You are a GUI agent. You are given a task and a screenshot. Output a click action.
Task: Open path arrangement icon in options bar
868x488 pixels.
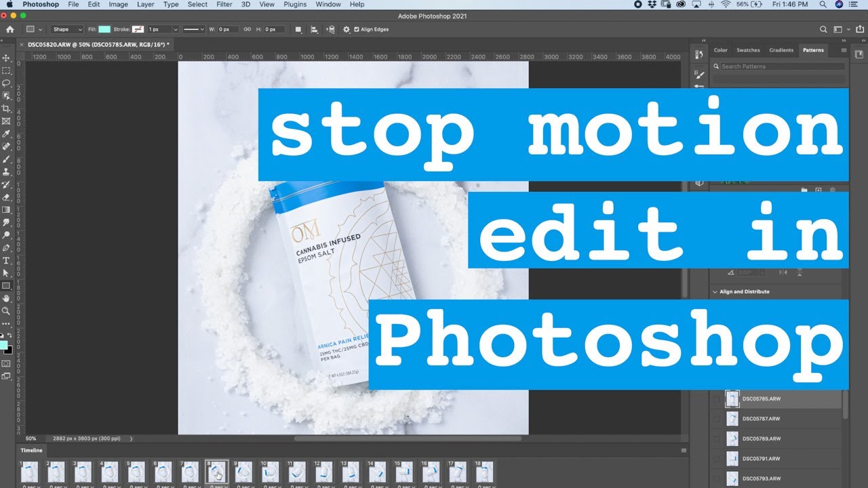pos(330,29)
